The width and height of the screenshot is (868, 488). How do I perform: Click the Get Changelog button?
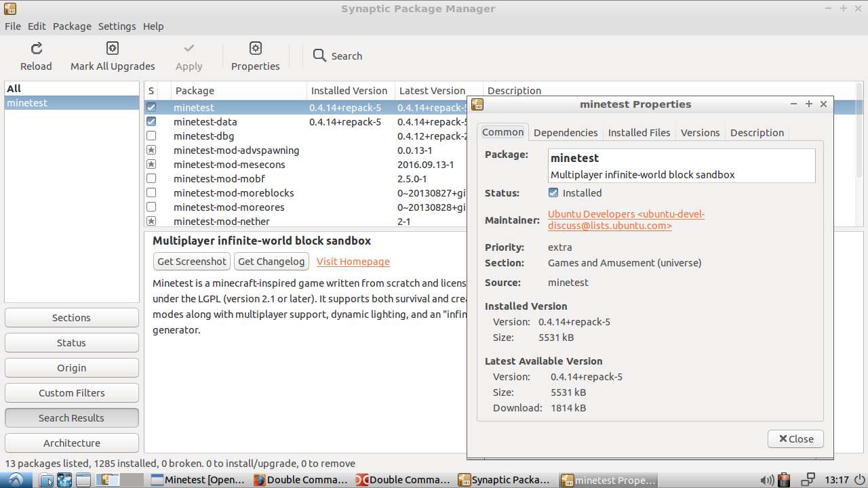pyautogui.click(x=271, y=261)
